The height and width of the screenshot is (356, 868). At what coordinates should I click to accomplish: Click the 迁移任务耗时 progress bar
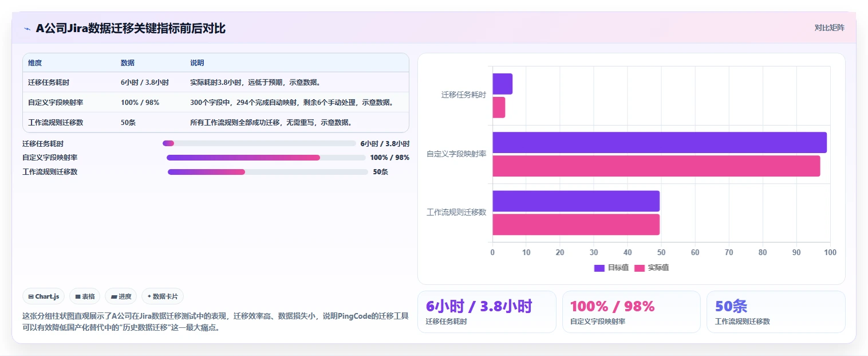tap(259, 143)
